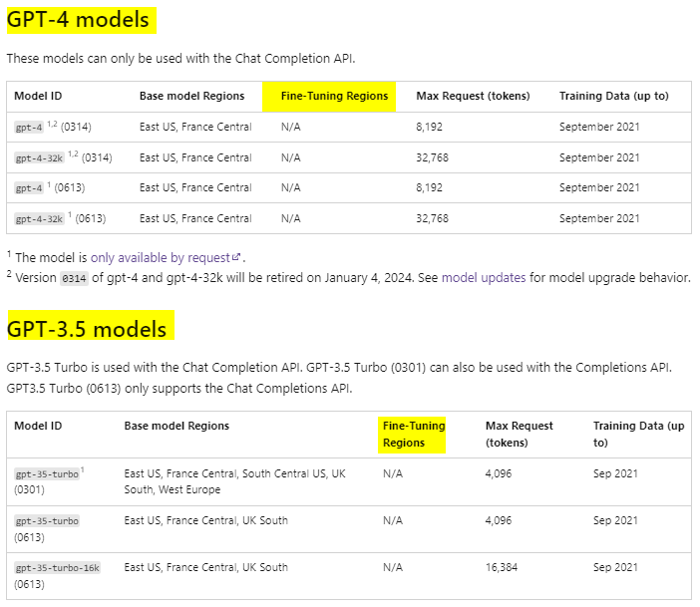Click the 32,768 value in gpt-4-32k (0314) row
The width and height of the screenshot is (700, 607).
click(x=432, y=157)
